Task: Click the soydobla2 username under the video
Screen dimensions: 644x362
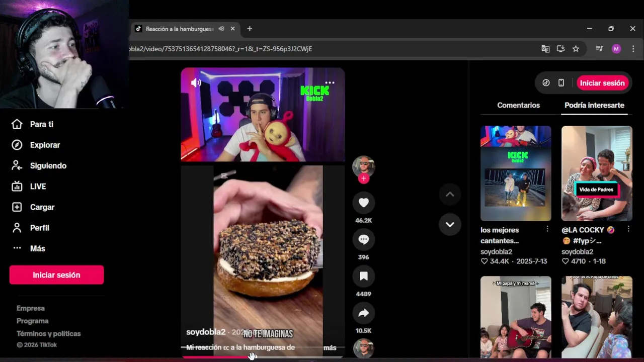Action: [x=206, y=332]
